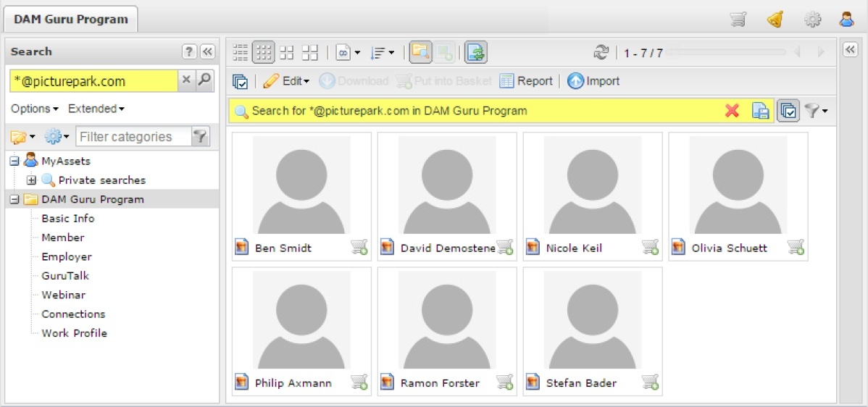The image size is (868, 407).
Task: Open search help question mark icon
Action: point(189,51)
